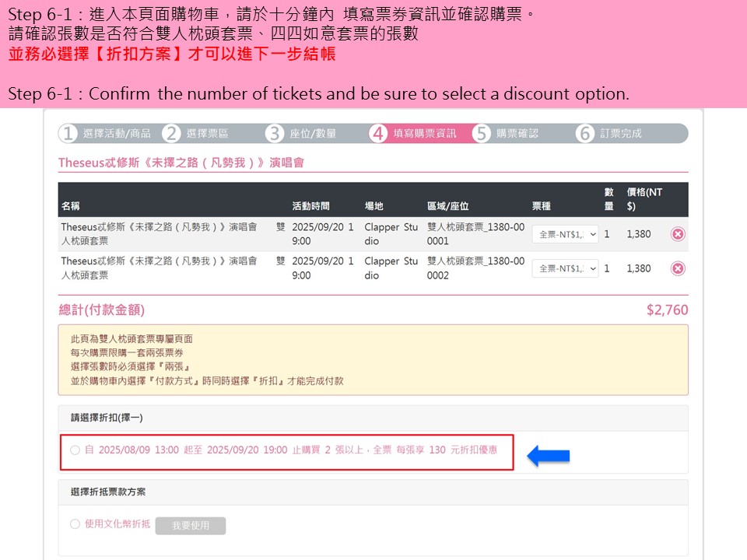
Task: Click the step 6 circle icon
Action: pos(585,134)
